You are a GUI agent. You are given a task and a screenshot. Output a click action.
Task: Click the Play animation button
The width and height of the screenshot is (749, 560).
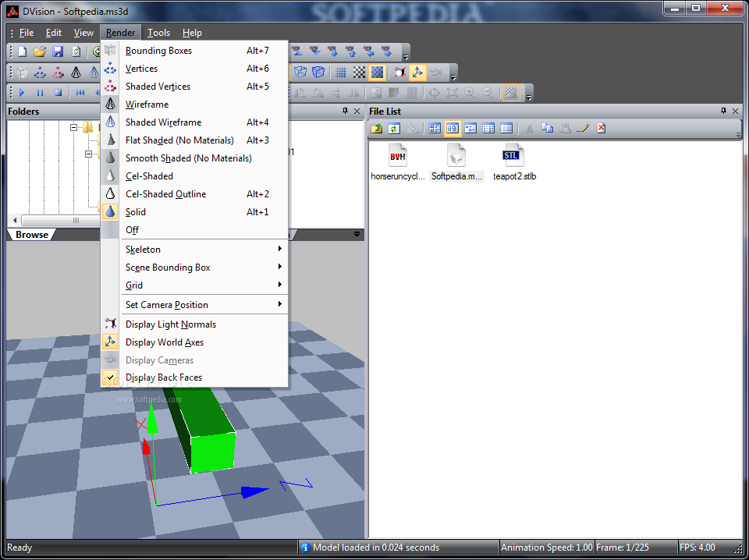tap(22, 93)
